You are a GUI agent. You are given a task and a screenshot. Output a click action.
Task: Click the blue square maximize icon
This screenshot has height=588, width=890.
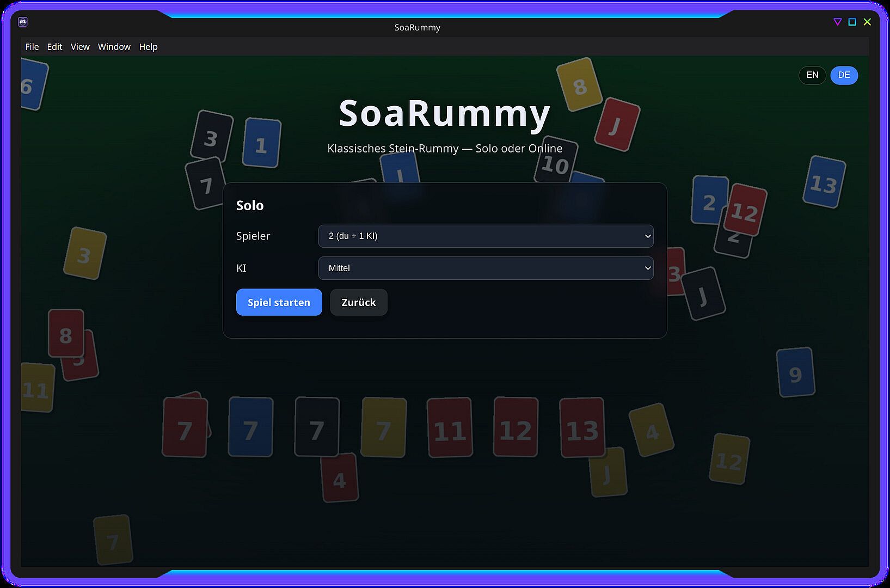(x=852, y=22)
